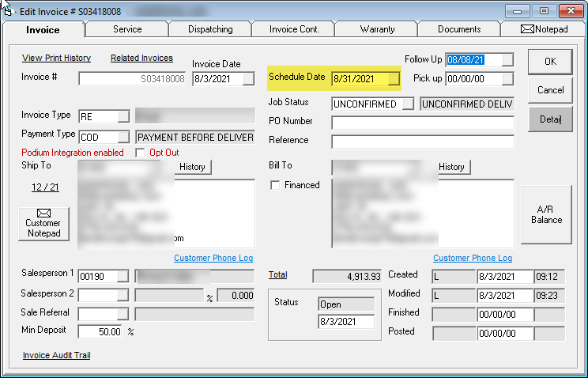Viewport: 588px width, 378px height.
Task: Open the Warranty tab
Action: point(377,29)
